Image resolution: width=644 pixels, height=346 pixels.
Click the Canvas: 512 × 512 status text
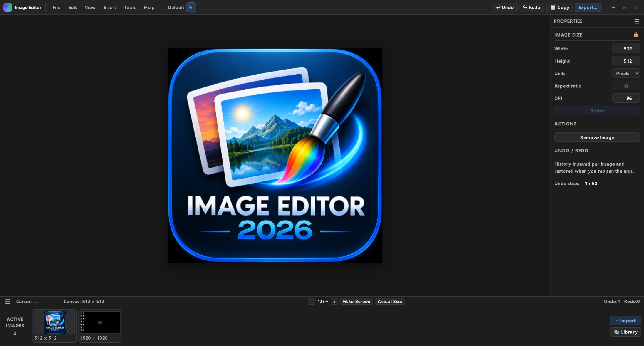tap(84, 301)
